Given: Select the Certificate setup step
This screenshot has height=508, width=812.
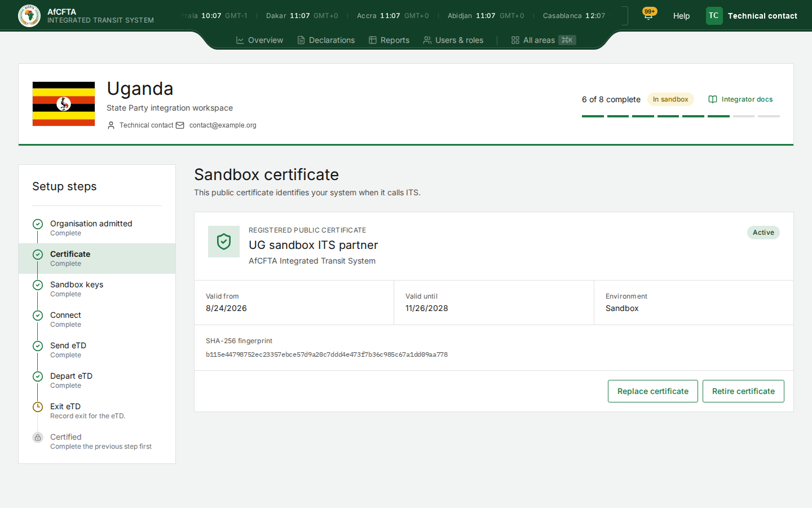Looking at the screenshot, I should [x=97, y=259].
